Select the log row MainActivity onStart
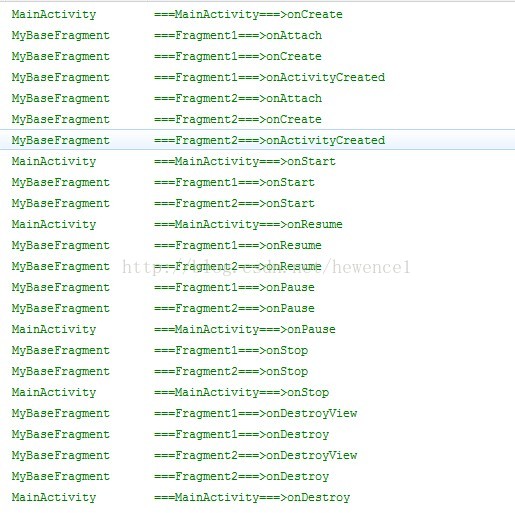The image size is (515, 513). [x=257, y=161]
